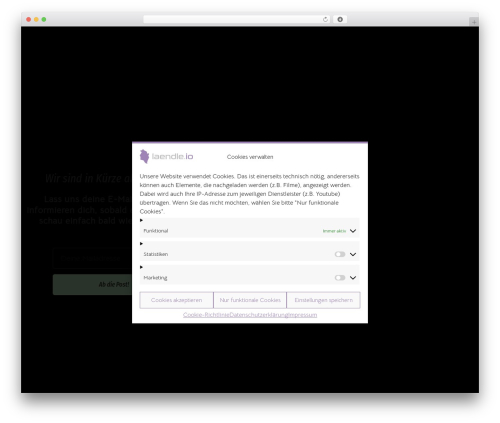
Task: Click the browser address bar
Action: pos(237,19)
